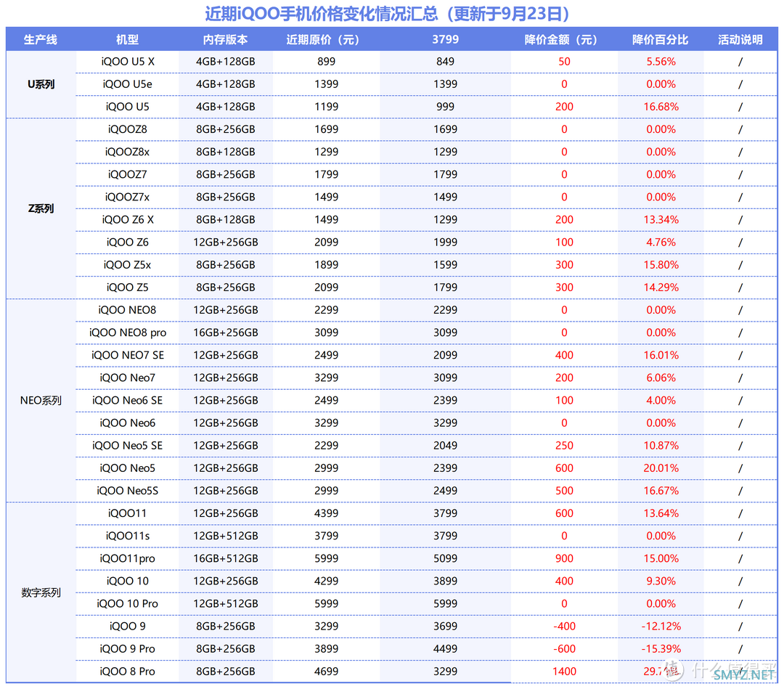Select the iQOOZ8x model cell
The height and width of the screenshot is (689, 784).
127,152
